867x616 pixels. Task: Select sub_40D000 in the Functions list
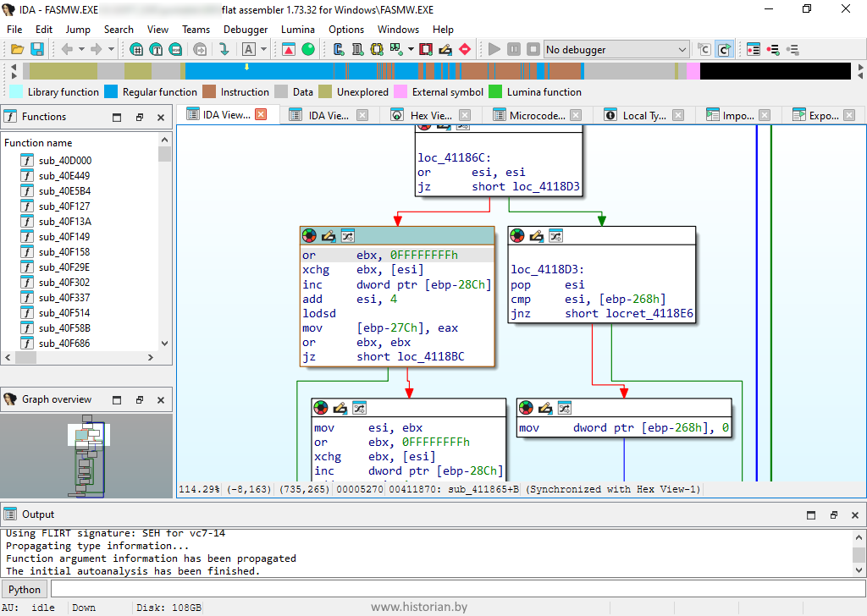[64, 160]
